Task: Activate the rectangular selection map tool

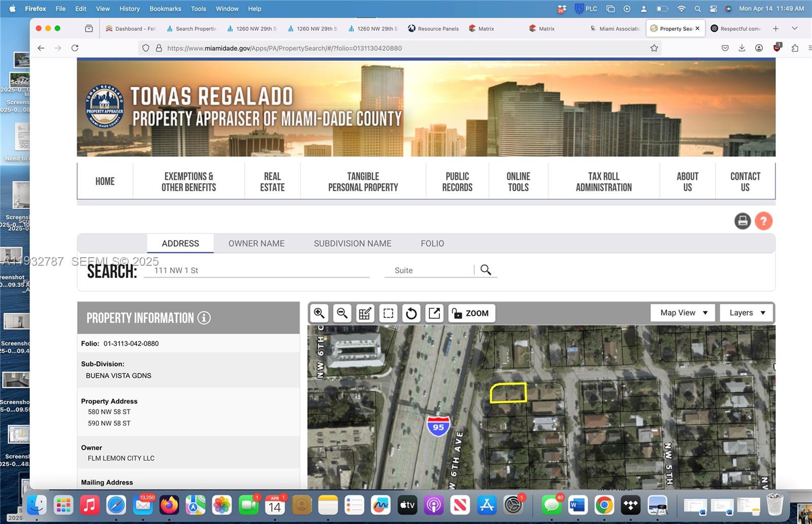Action: click(x=388, y=313)
